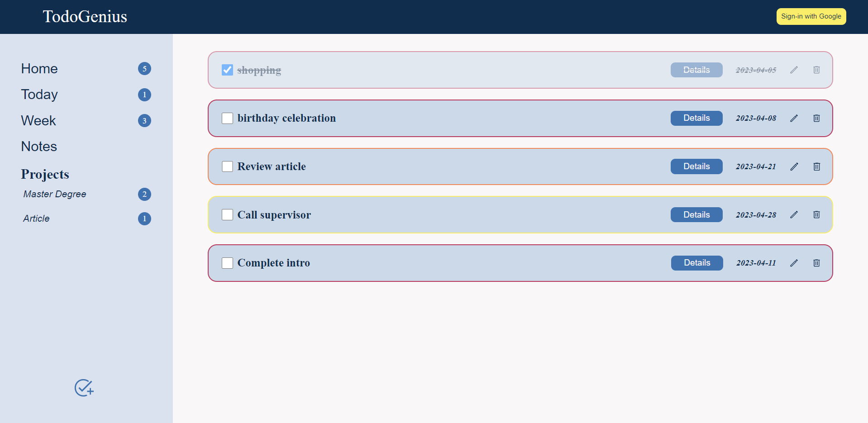Click the TodoGenius logo
The width and height of the screenshot is (868, 423).
85,16
